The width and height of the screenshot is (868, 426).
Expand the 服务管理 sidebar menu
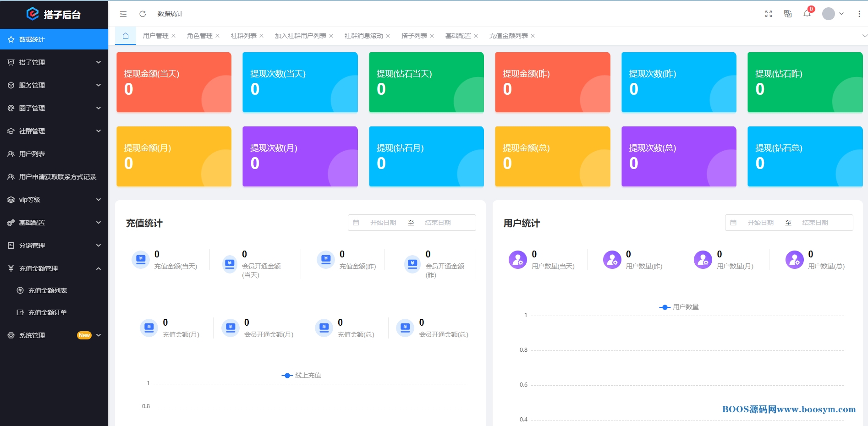pos(54,85)
